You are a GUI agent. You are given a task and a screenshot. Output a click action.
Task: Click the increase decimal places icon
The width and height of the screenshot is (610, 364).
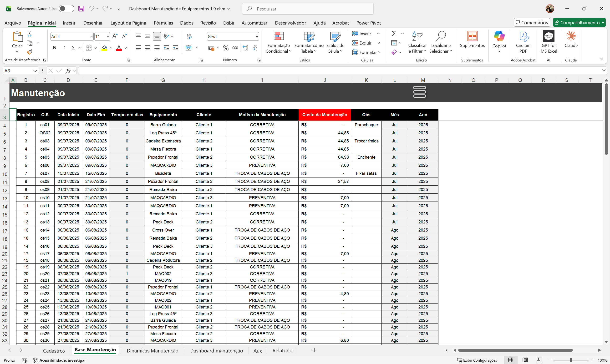(245, 48)
